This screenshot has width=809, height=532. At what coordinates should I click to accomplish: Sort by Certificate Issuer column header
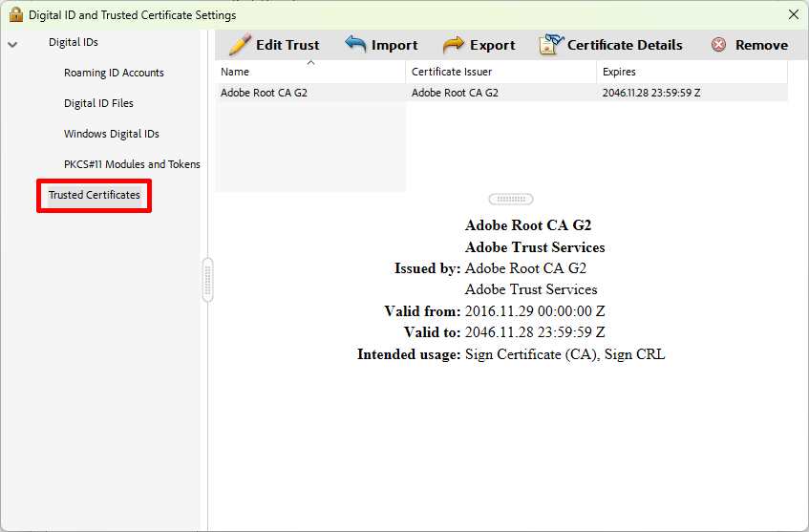tap(500, 72)
